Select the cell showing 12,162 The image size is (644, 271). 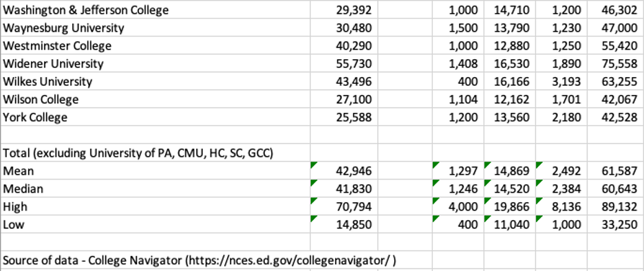point(510,99)
